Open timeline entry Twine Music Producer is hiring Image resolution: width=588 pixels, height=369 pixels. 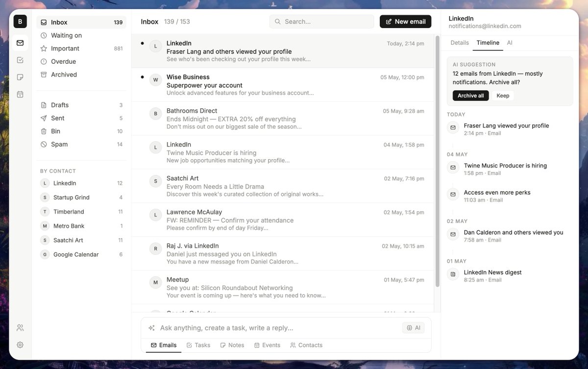[510, 169]
